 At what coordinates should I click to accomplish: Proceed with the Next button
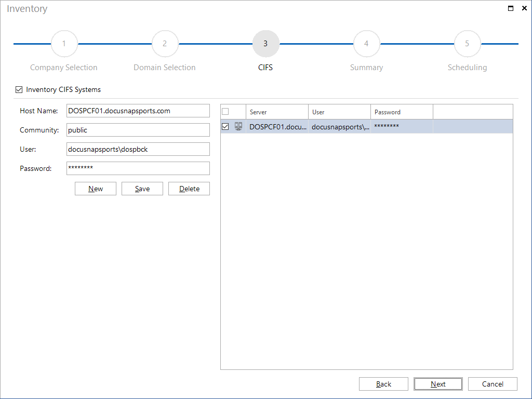(438, 384)
